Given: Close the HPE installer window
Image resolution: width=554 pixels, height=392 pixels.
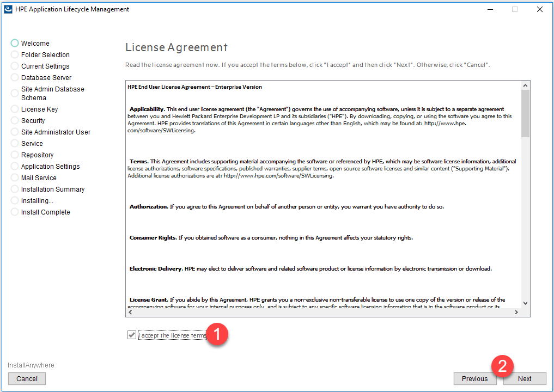Looking at the screenshot, I should click(x=539, y=9).
